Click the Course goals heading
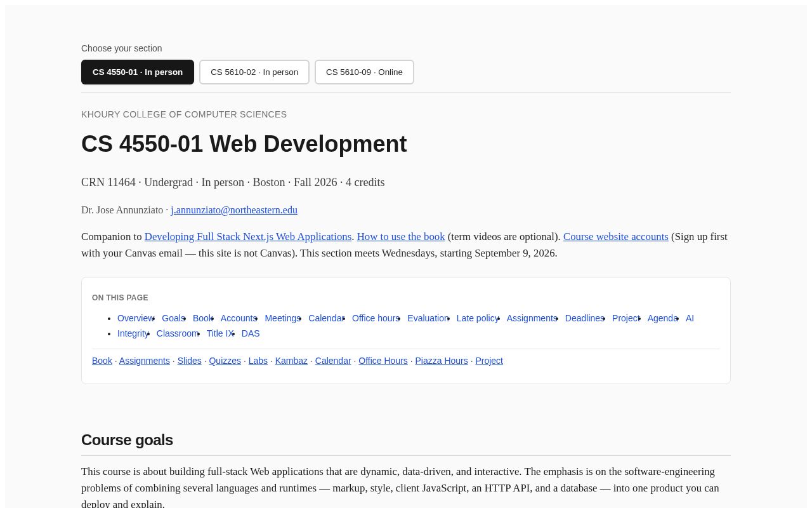This screenshot has width=812, height=508. 127,439
